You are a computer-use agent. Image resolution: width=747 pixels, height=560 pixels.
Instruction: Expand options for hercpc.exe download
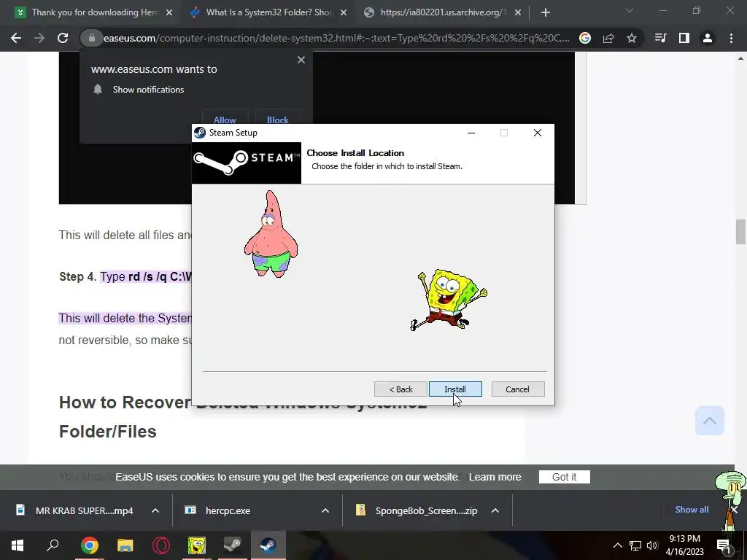point(325,510)
